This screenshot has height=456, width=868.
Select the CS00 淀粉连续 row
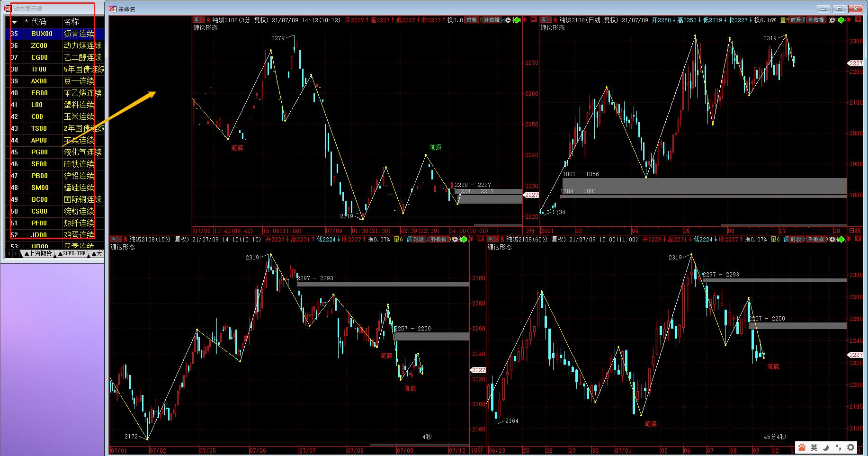[x=55, y=211]
